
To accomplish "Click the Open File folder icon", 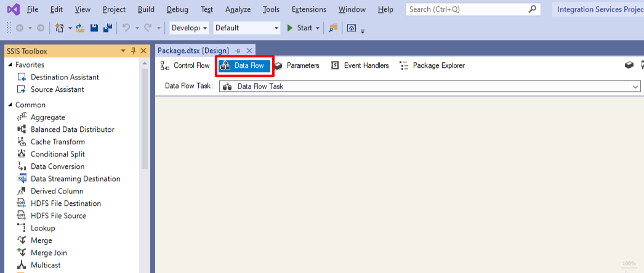I will coord(80,28).
